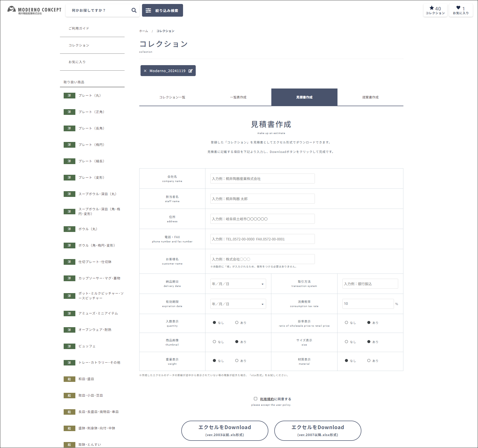Click 洋 badge beside プレート（丸）
This screenshot has width=478, height=448.
tap(69, 95)
